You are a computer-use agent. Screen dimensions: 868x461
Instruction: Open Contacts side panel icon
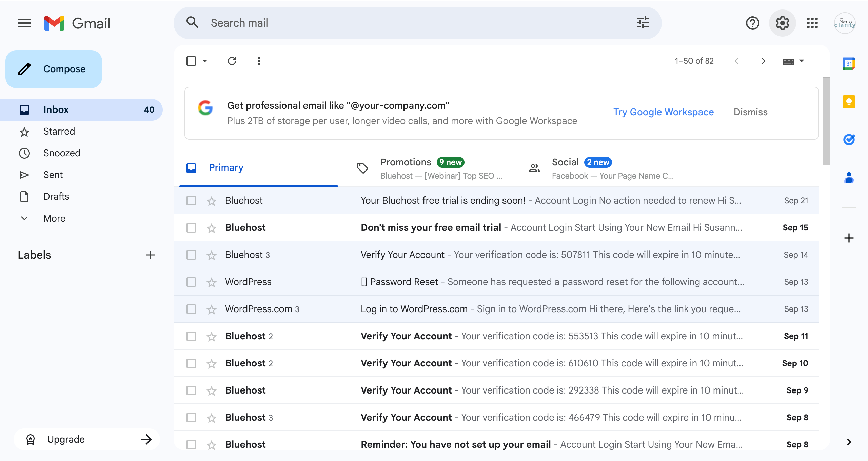pos(849,177)
